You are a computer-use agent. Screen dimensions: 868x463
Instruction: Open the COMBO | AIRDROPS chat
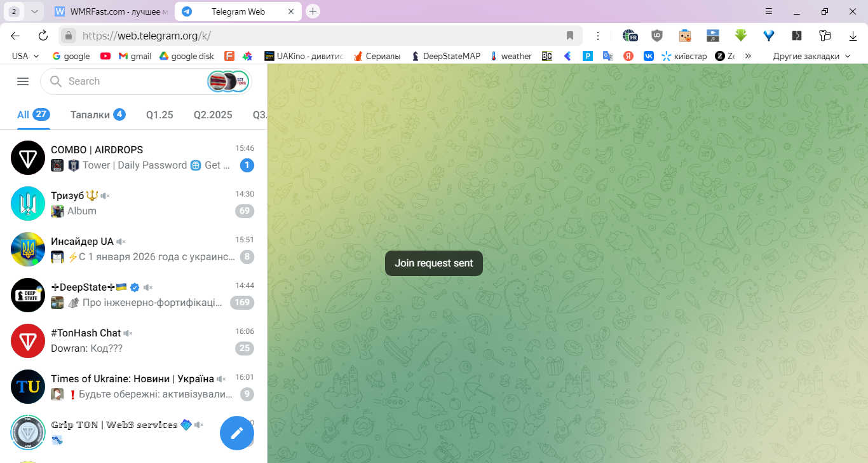coord(133,158)
